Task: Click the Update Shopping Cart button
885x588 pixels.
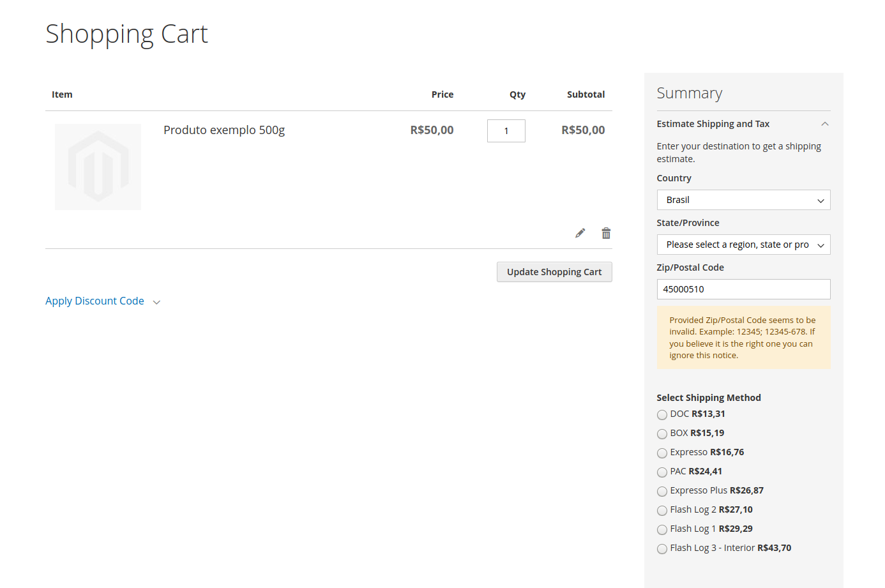Action: coord(554,272)
